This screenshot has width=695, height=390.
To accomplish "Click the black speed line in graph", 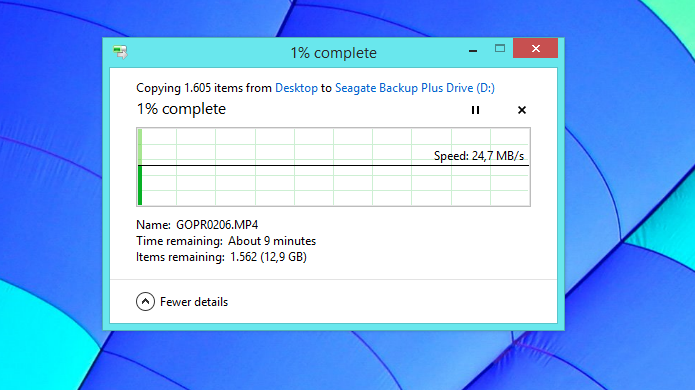I will 333,165.
